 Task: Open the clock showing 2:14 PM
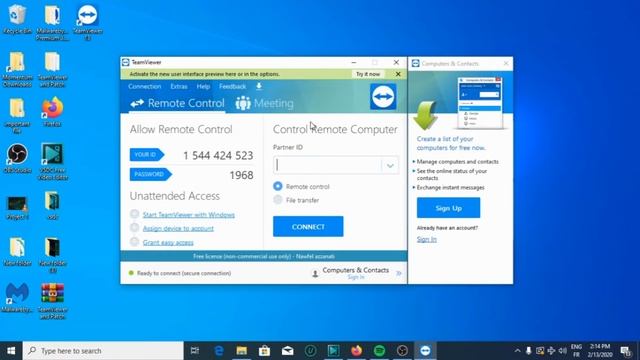pyautogui.click(x=600, y=351)
